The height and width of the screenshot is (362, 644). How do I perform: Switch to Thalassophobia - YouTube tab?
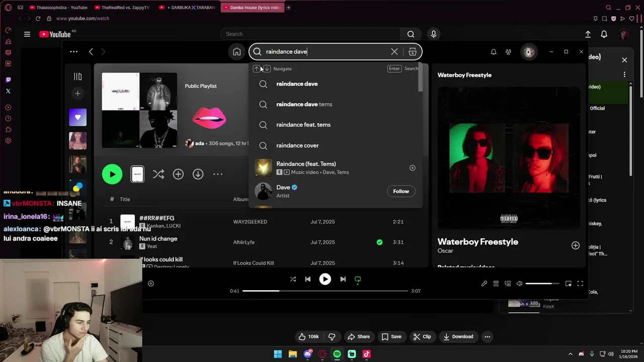coord(59,8)
